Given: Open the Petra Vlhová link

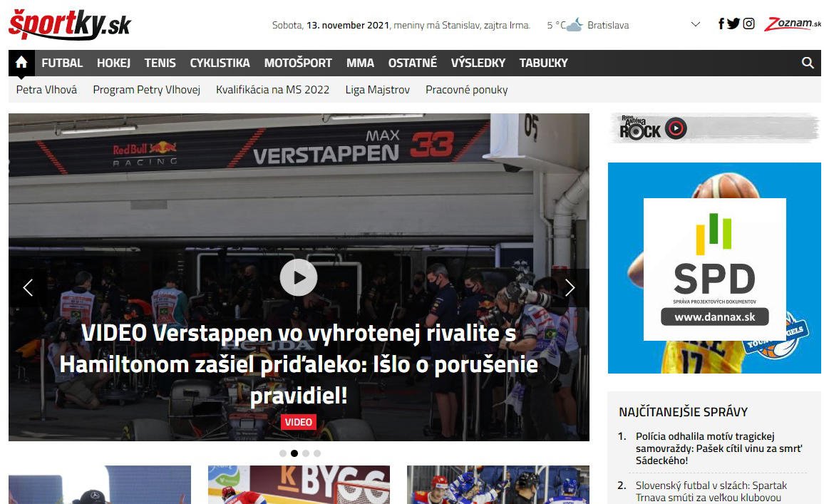Looking at the screenshot, I should pyautogui.click(x=46, y=90).
